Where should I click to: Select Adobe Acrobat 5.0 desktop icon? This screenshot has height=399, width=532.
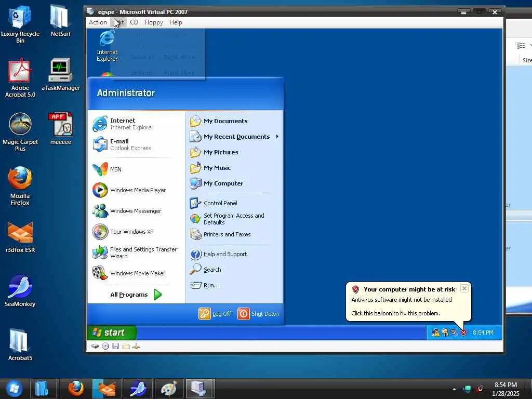pos(20,78)
